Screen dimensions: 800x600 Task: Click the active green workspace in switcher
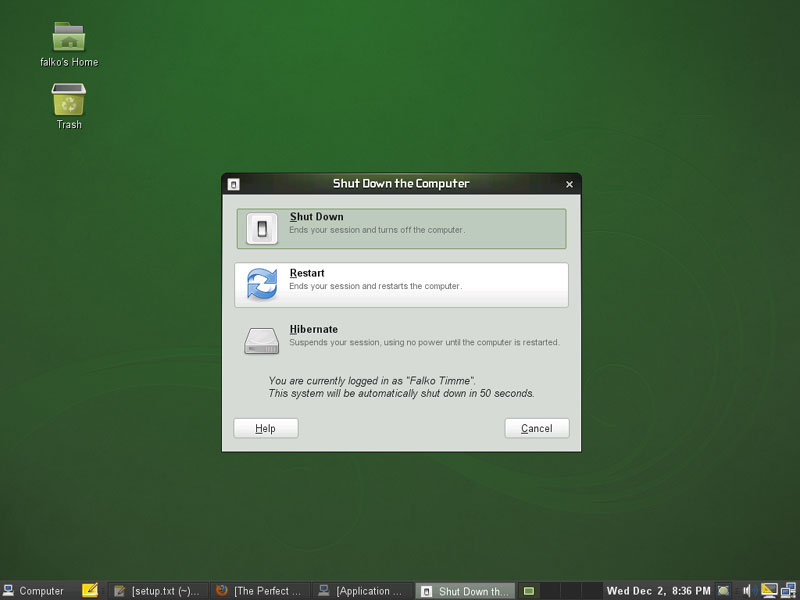pos(529,591)
